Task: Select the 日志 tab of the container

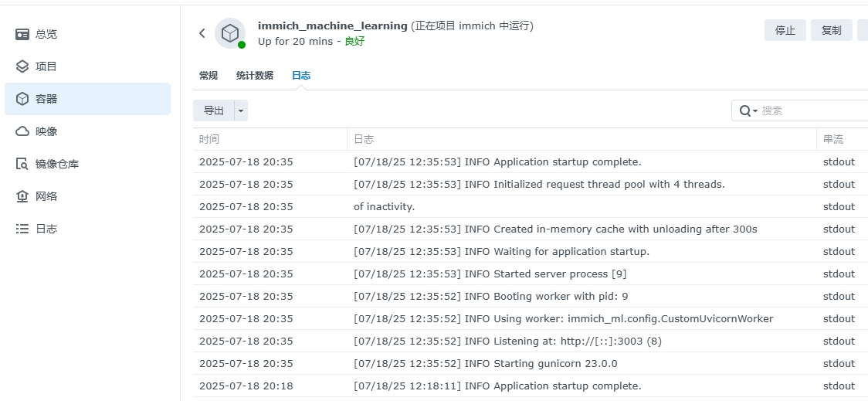Action: pos(301,76)
